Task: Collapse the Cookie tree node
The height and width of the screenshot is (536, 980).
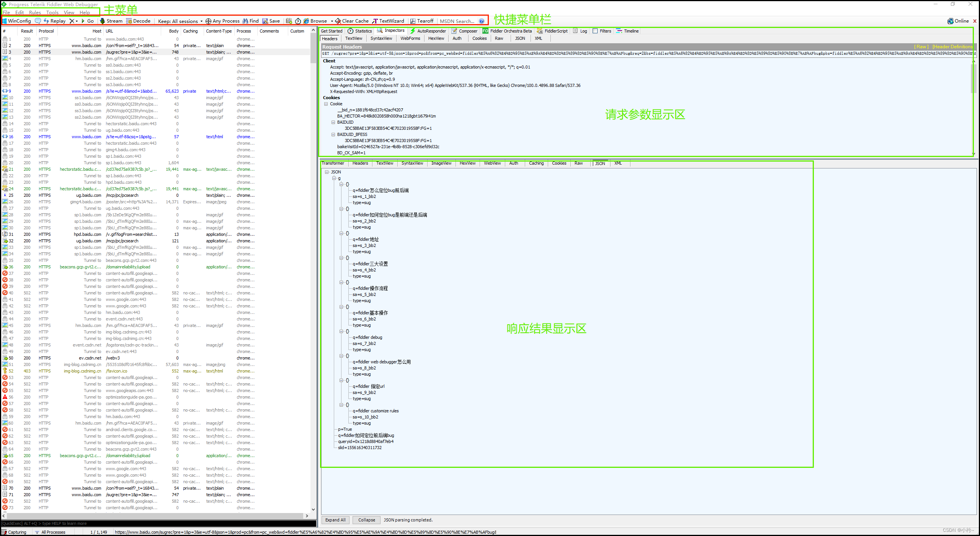Action: [326, 104]
